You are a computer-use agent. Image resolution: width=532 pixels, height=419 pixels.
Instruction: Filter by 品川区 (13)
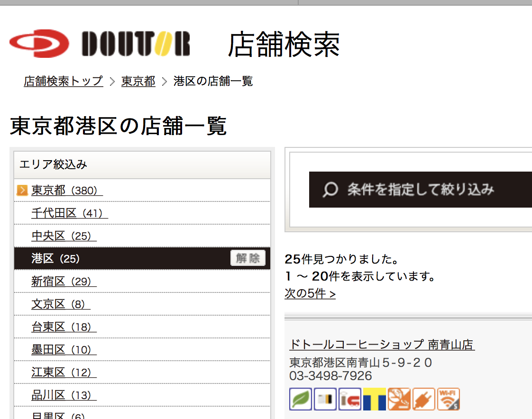(64, 395)
